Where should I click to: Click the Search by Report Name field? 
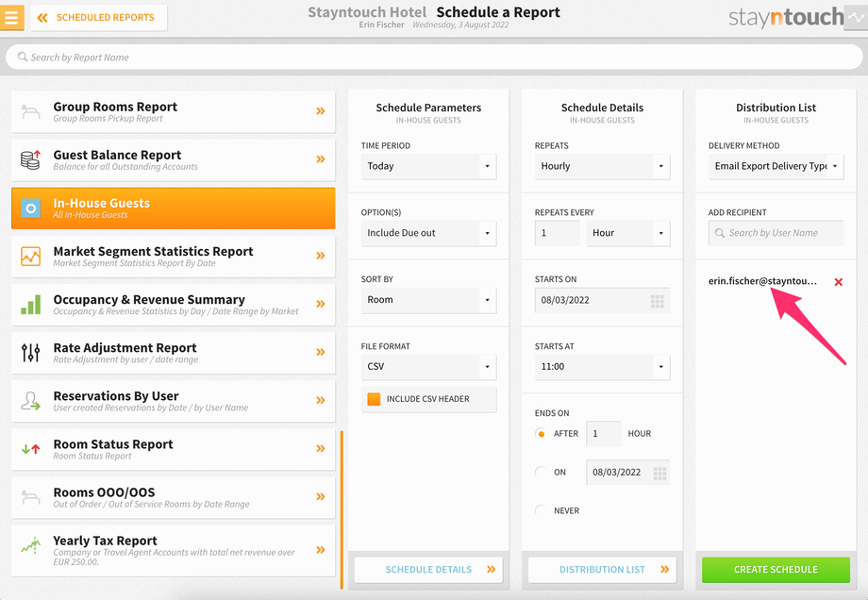click(x=434, y=57)
